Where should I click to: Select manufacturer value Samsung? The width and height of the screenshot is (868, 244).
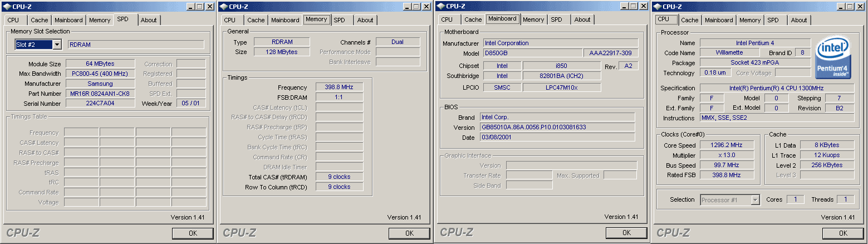tap(100, 84)
